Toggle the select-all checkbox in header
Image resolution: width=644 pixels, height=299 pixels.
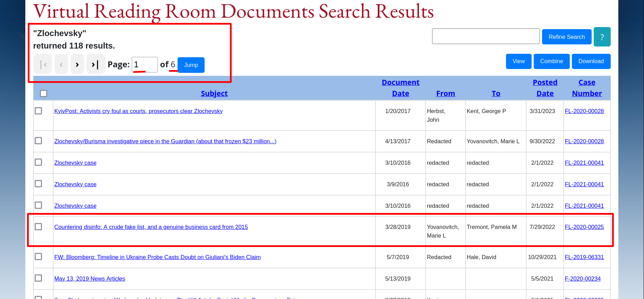pos(43,93)
